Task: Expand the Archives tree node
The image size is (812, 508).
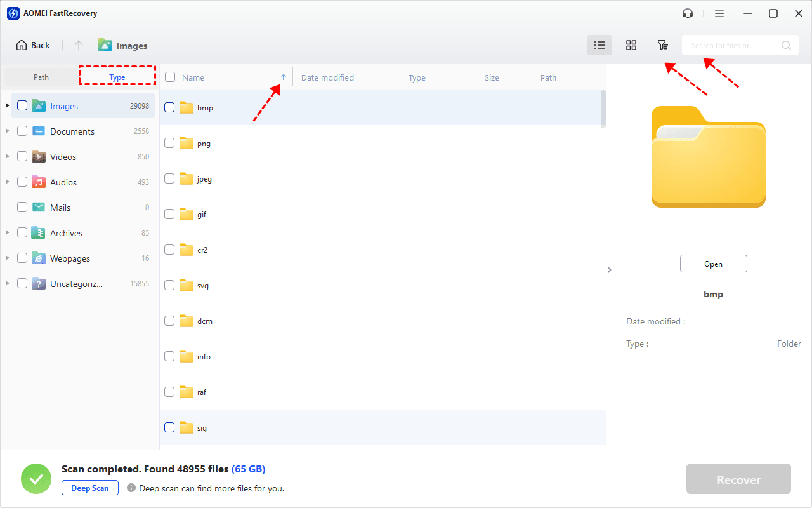Action: (x=8, y=233)
